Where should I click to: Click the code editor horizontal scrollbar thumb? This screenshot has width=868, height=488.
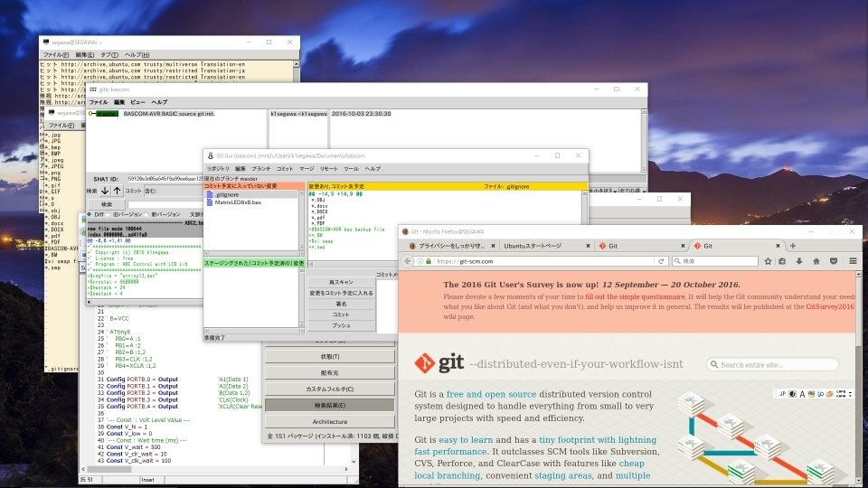111,469
